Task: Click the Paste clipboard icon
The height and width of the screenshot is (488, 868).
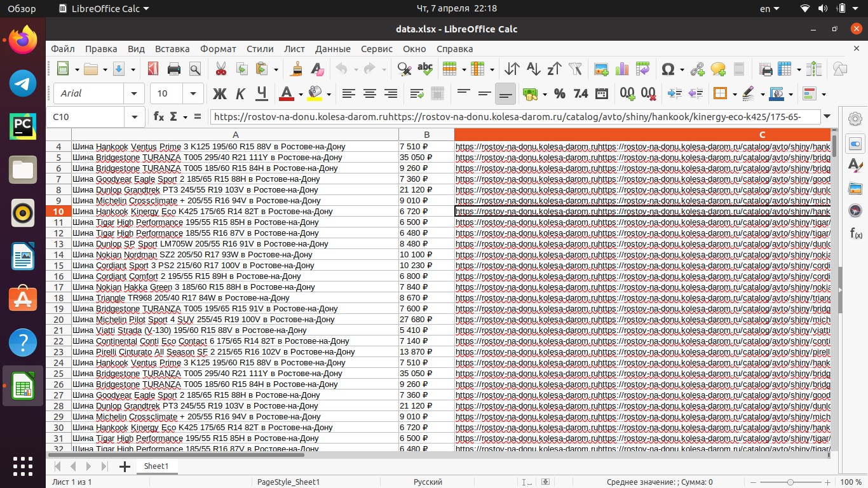Action: click(x=261, y=69)
